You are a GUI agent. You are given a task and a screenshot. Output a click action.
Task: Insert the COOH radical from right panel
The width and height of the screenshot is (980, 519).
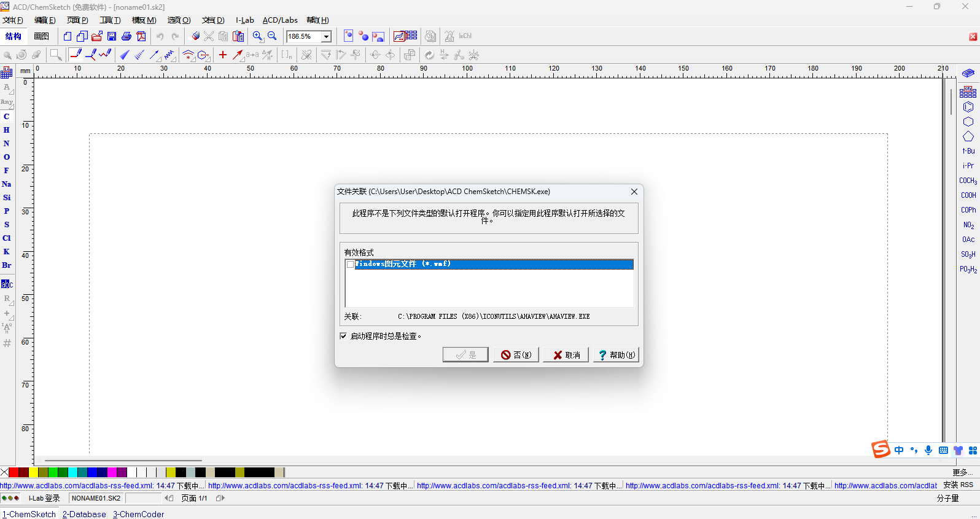click(x=968, y=195)
